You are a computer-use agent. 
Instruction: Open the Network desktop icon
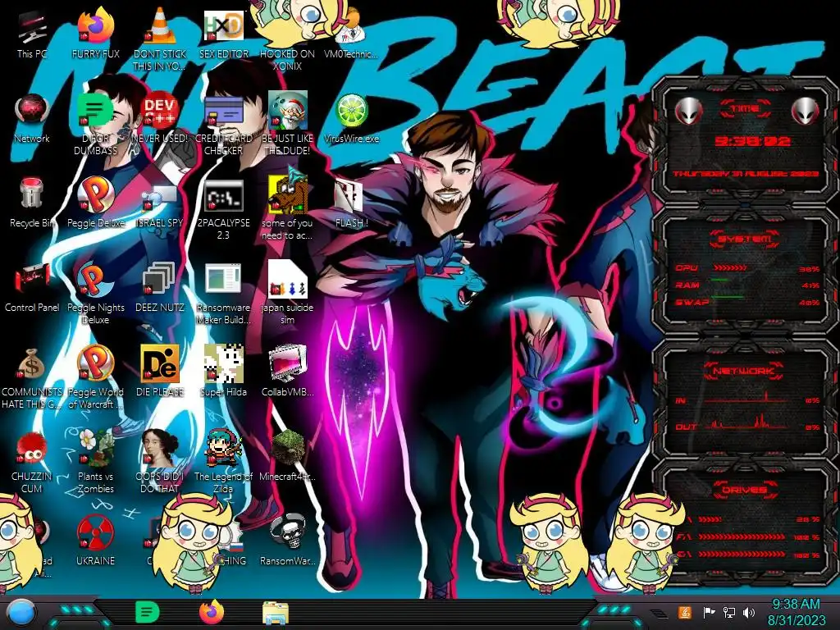tap(32, 119)
